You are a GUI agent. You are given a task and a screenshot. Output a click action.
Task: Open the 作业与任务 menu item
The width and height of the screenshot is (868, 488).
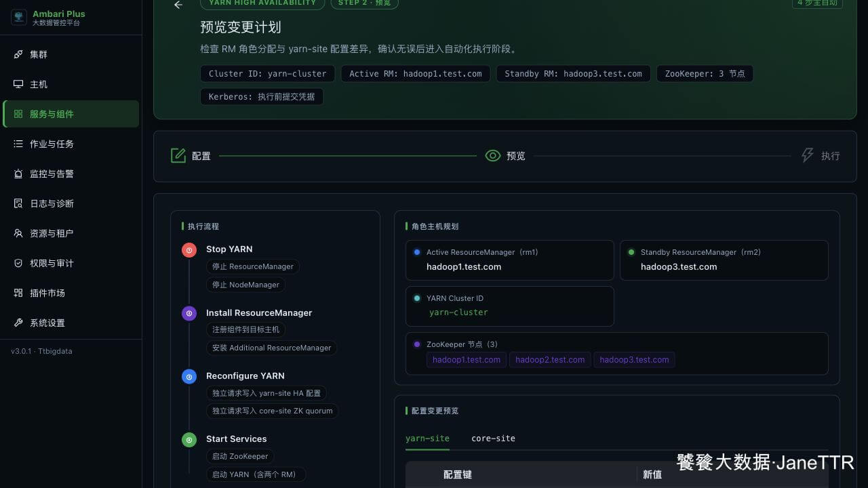[71, 144]
